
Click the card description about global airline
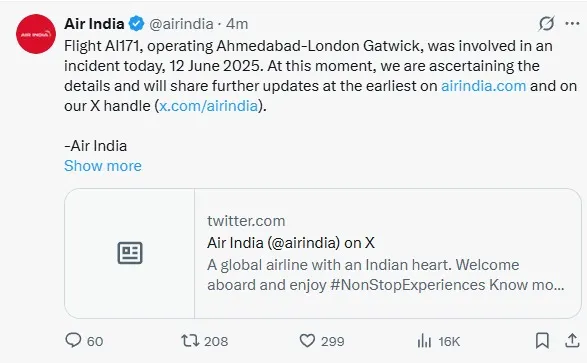tap(386, 275)
